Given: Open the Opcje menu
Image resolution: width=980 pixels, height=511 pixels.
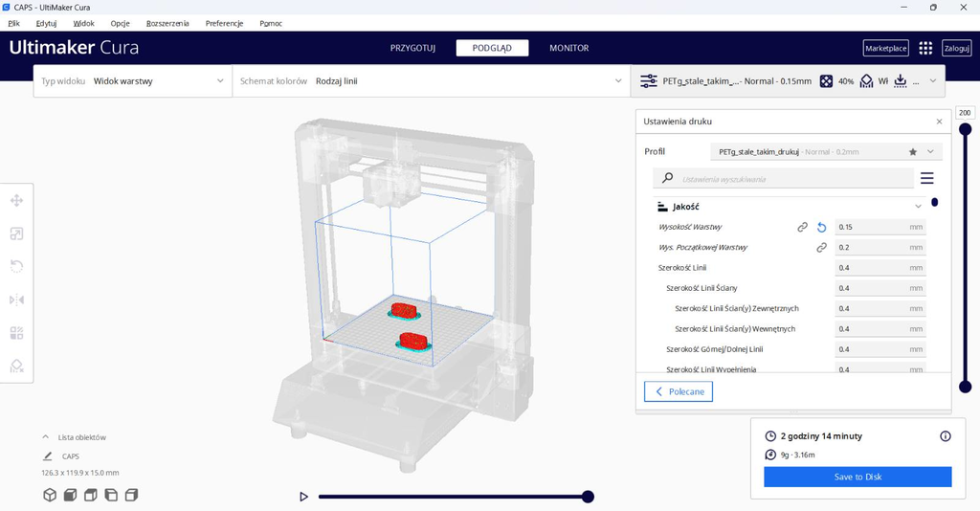Looking at the screenshot, I should pyautogui.click(x=120, y=23).
